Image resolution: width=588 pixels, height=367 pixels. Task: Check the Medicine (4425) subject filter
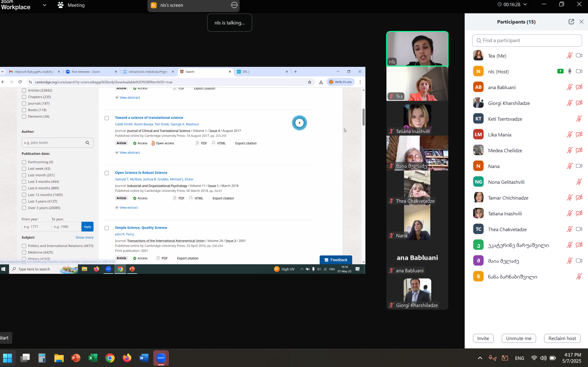click(24, 252)
